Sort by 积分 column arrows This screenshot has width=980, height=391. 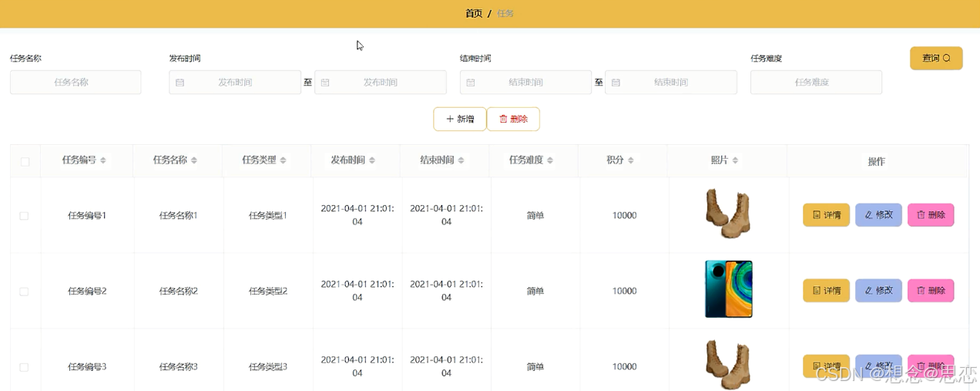[631, 160]
